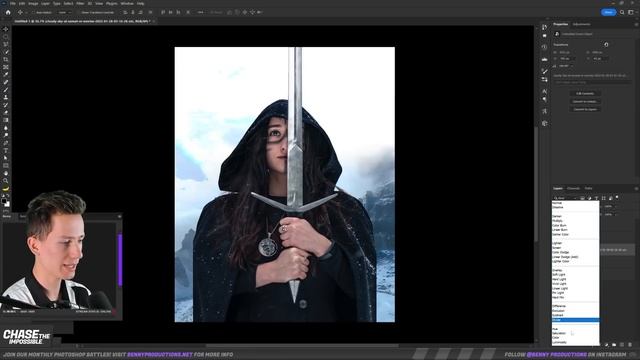Open the layer filter kind dropdown
The image size is (640, 360).
565,198
